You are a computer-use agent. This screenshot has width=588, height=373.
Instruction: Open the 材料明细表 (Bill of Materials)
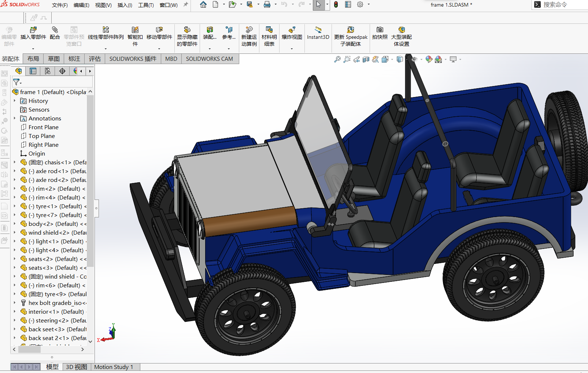point(269,37)
